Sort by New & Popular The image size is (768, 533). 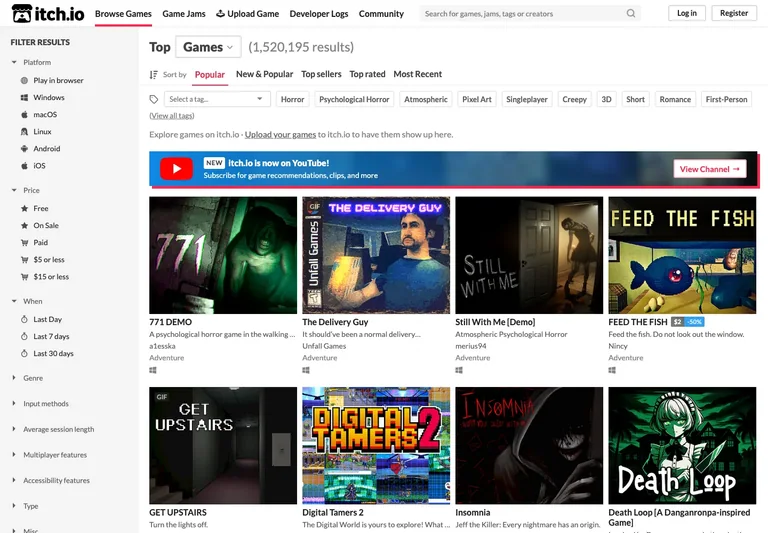point(264,74)
